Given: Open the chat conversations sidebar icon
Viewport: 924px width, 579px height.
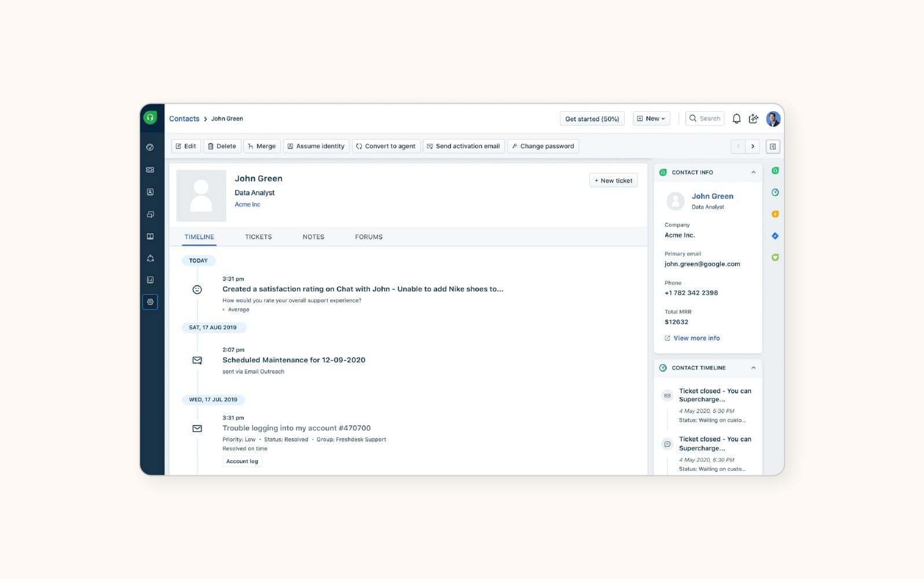Looking at the screenshot, I should 150,214.
